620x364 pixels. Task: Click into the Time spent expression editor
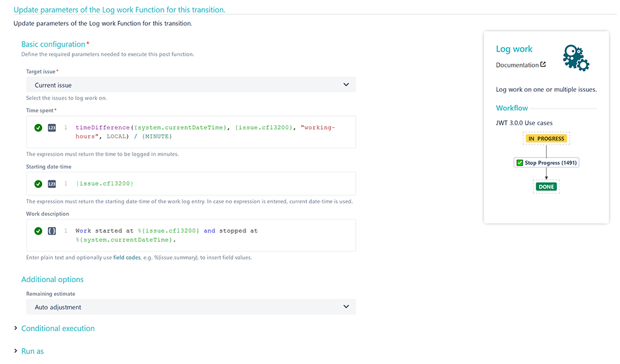pyautogui.click(x=191, y=132)
